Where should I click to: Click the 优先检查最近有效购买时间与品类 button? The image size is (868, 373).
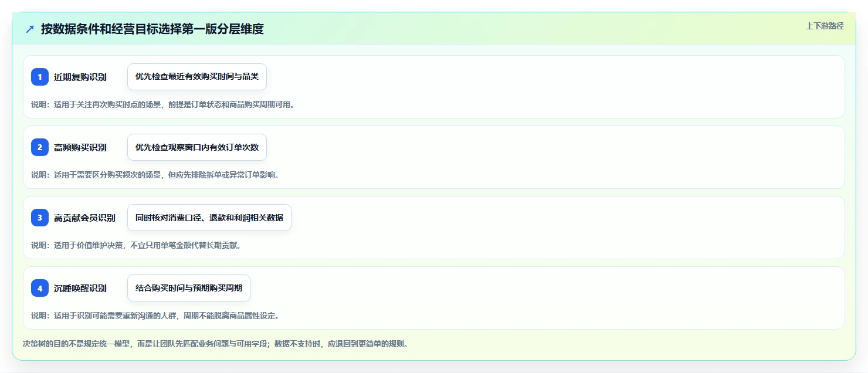197,77
